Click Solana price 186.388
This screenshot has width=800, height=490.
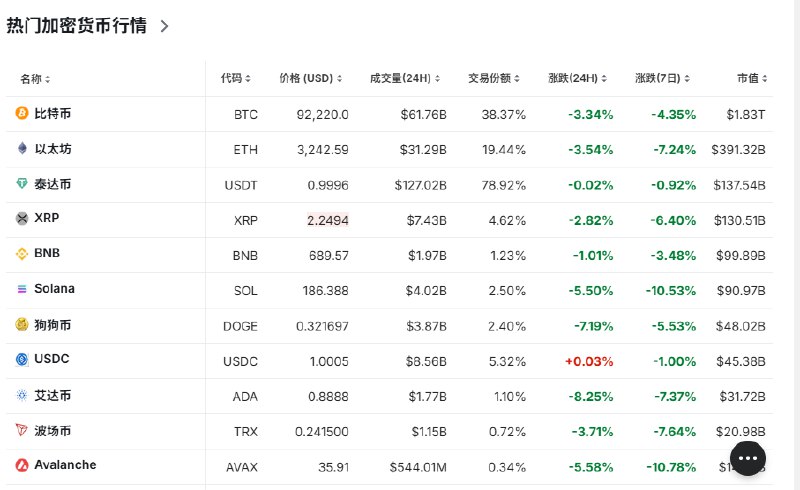pyautogui.click(x=326, y=291)
